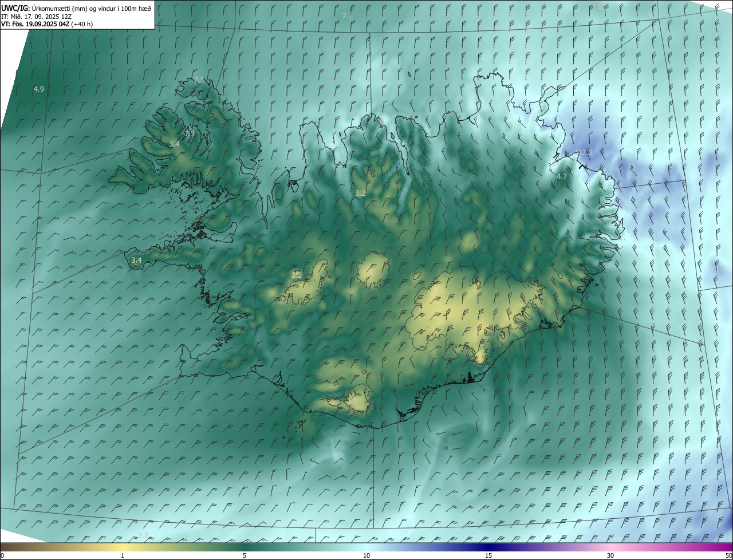Click the 4.9 value over the western sea
This screenshot has width=733, height=560.
pyautogui.click(x=39, y=89)
